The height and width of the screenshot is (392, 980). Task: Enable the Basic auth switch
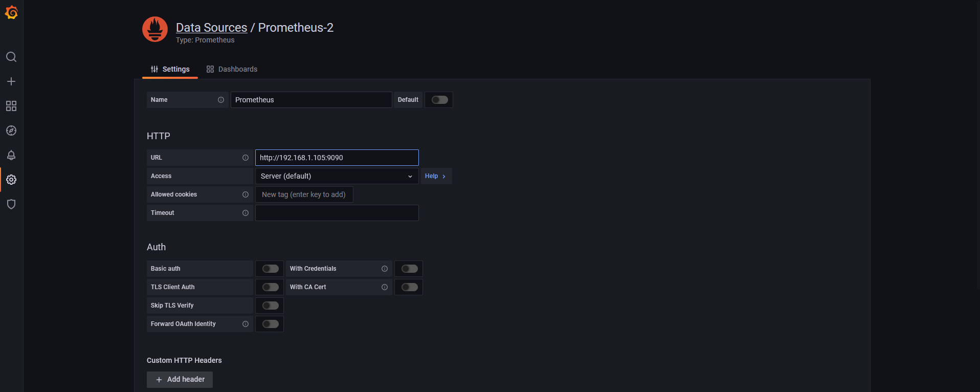(x=271, y=269)
